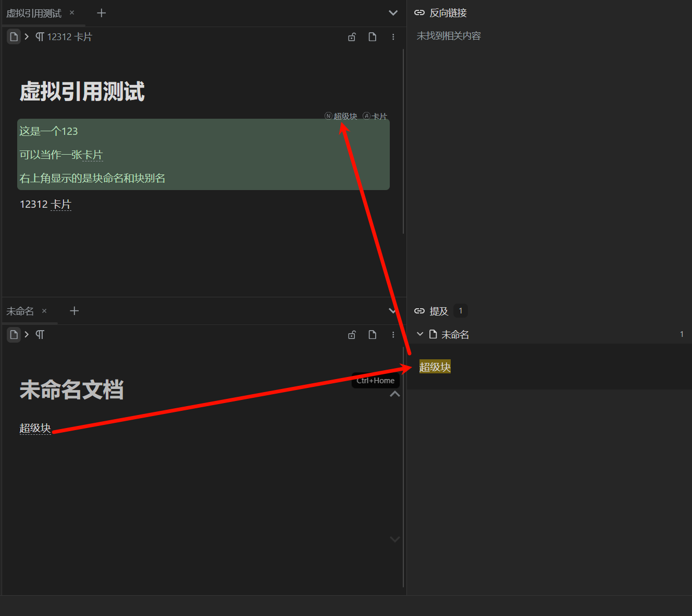
Task: Click the scrollbar of the top editor
Action: pos(403,141)
